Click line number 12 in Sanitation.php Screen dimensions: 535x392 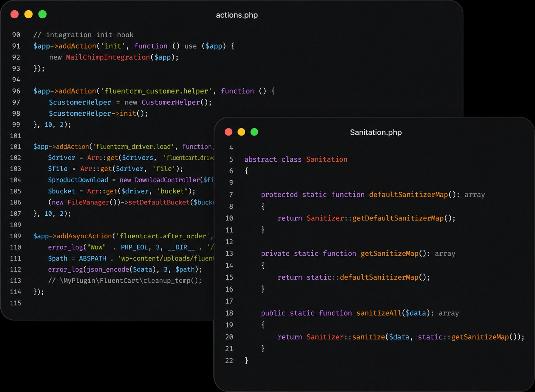[229, 242]
